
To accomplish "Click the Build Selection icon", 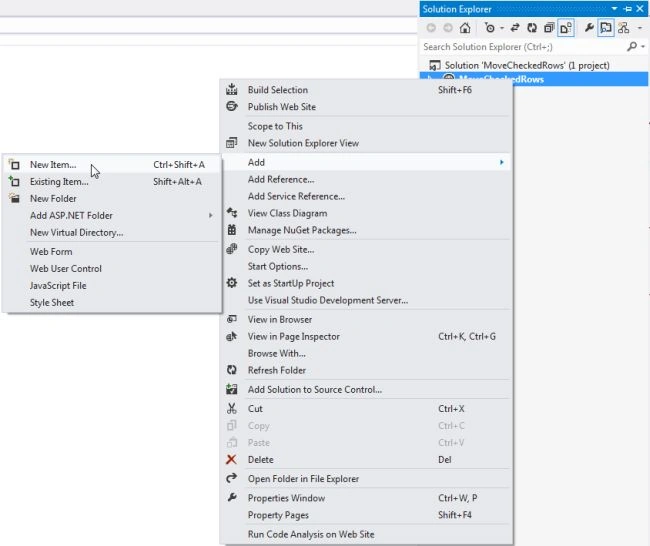I will pos(232,90).
